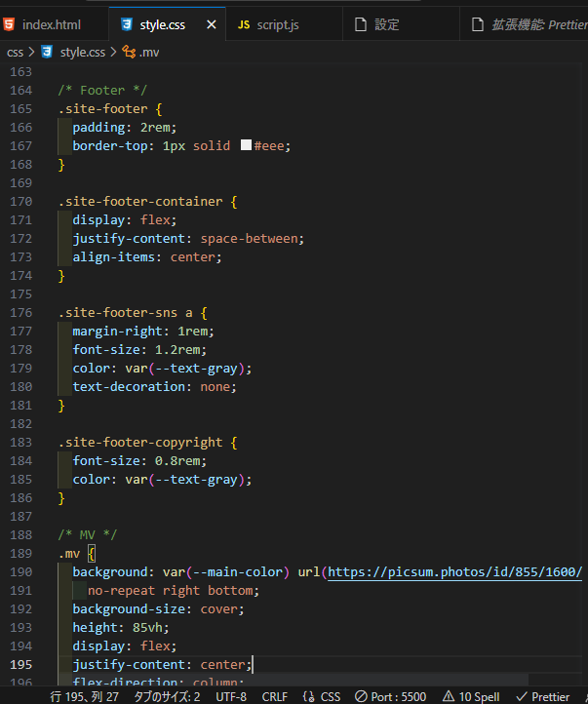Screen dimensions: 588x704
Task: Follow the picsum.photos URL link
Action: 454,572
